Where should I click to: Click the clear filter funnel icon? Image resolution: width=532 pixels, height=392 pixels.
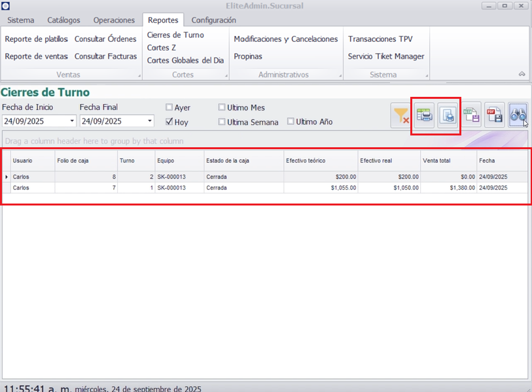(401, 116)
